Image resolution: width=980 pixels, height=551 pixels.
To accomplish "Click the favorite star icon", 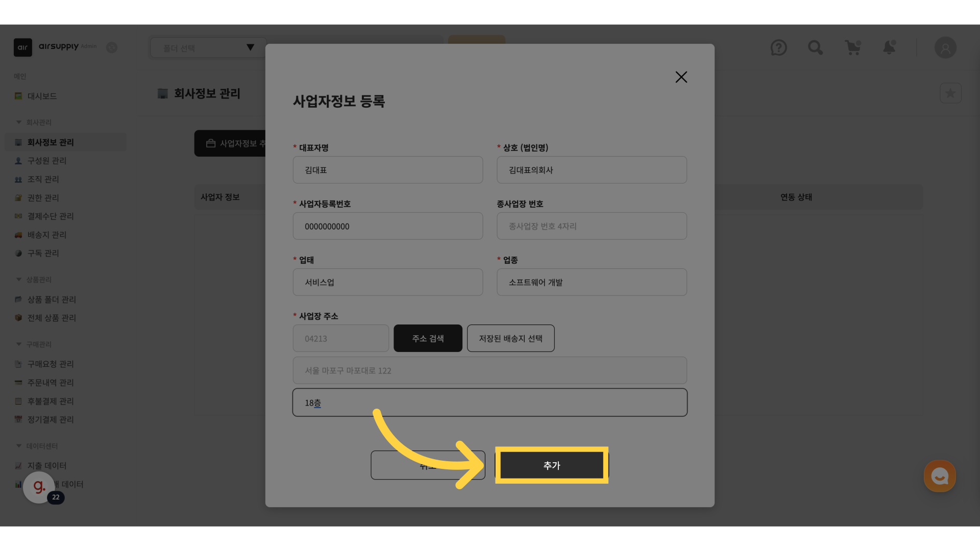I will pyautogui.click(x=950, y=93).
